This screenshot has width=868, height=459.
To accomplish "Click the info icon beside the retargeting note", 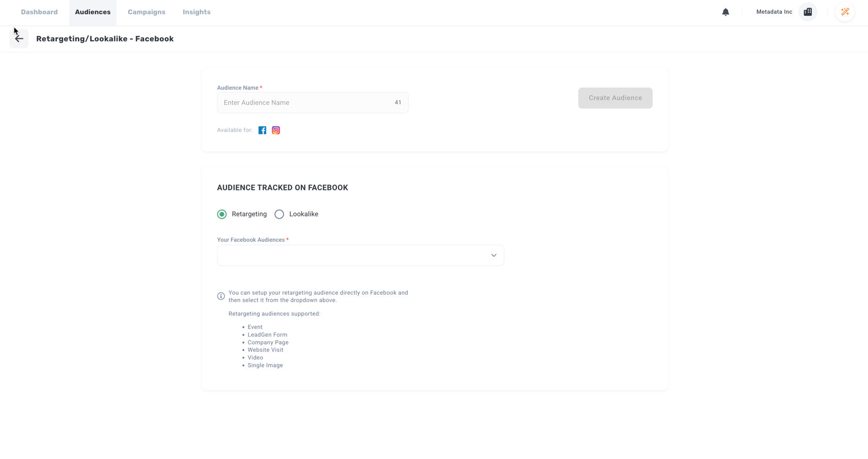I will [x=221, y=296].
